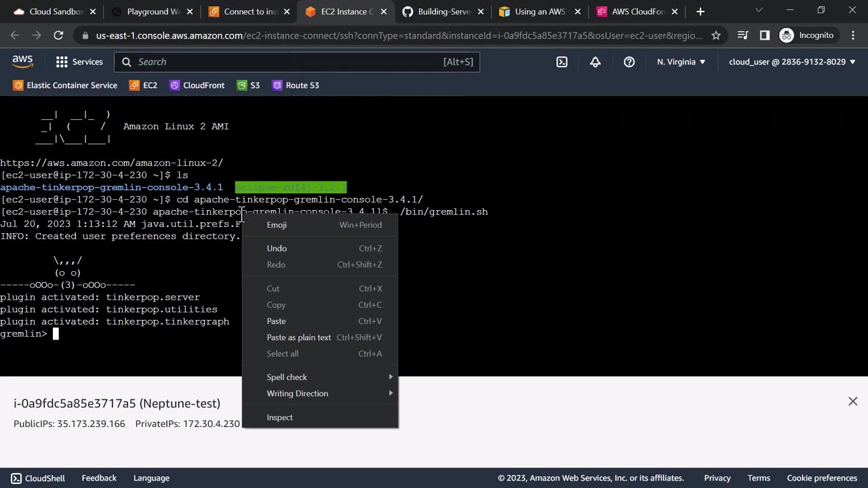868x488 pixels.
Task: Open the Language footer selector
Action: coord(151,478)
